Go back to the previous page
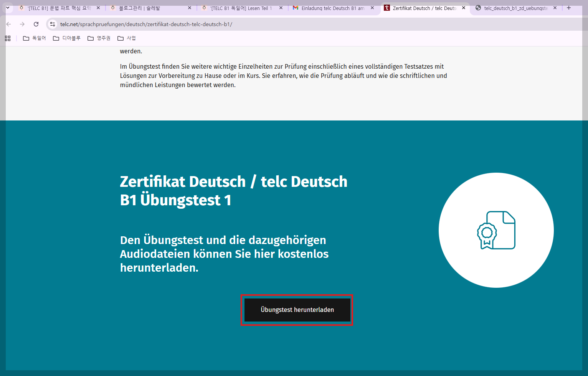The height and width of the screenshot is (376, 588). click(x=8, y=24)
